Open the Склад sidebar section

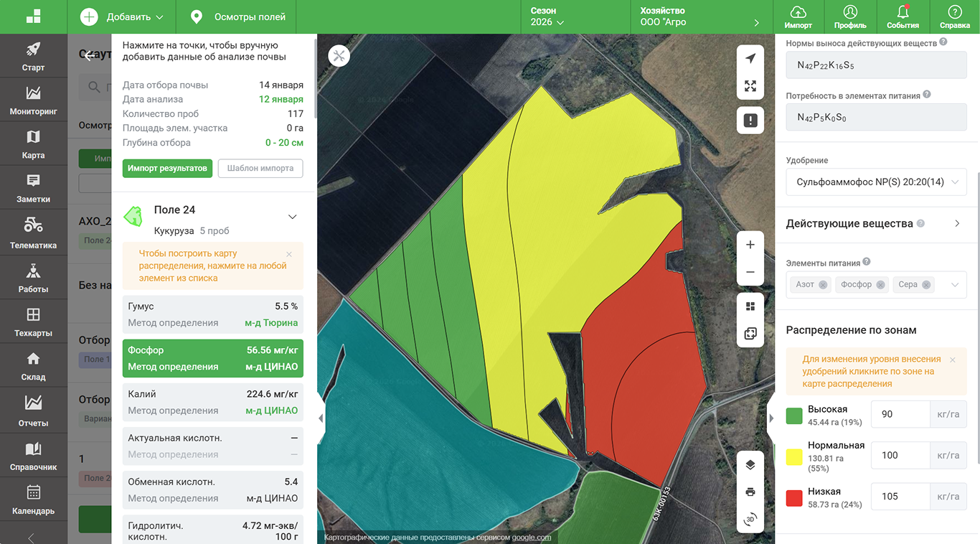click(x=33, y=366)
